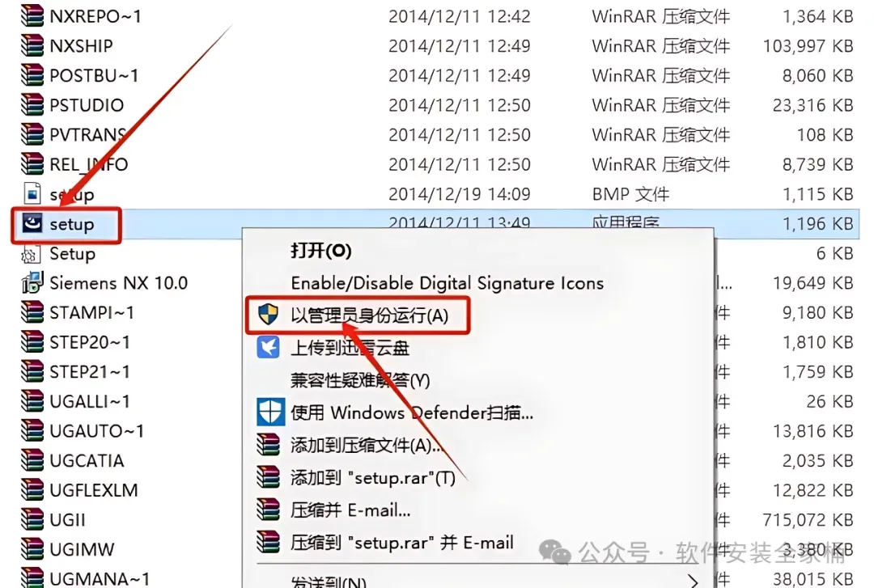Select the UGII file name
The width and height of the screenshot is (874, 588).
(67, 519)
